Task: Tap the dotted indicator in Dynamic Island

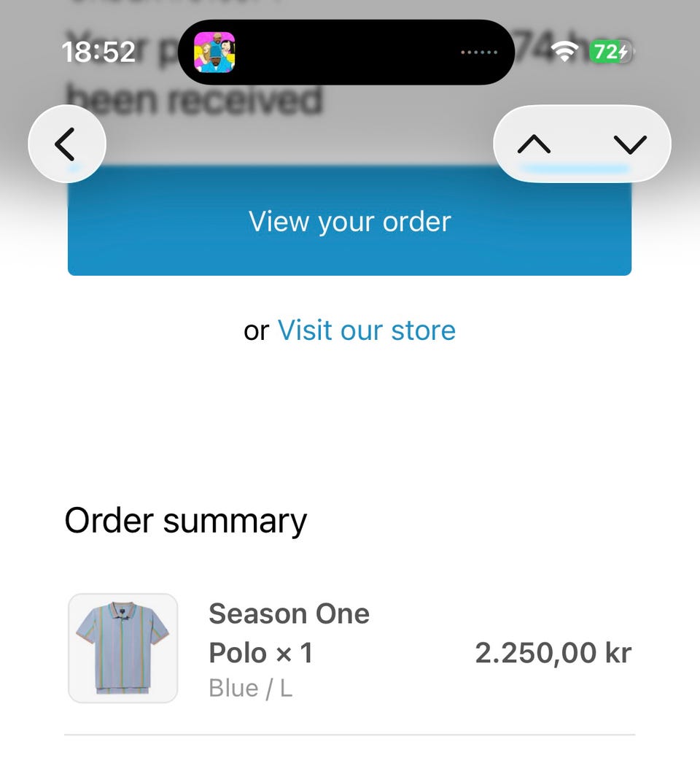Action: point(478,53)
